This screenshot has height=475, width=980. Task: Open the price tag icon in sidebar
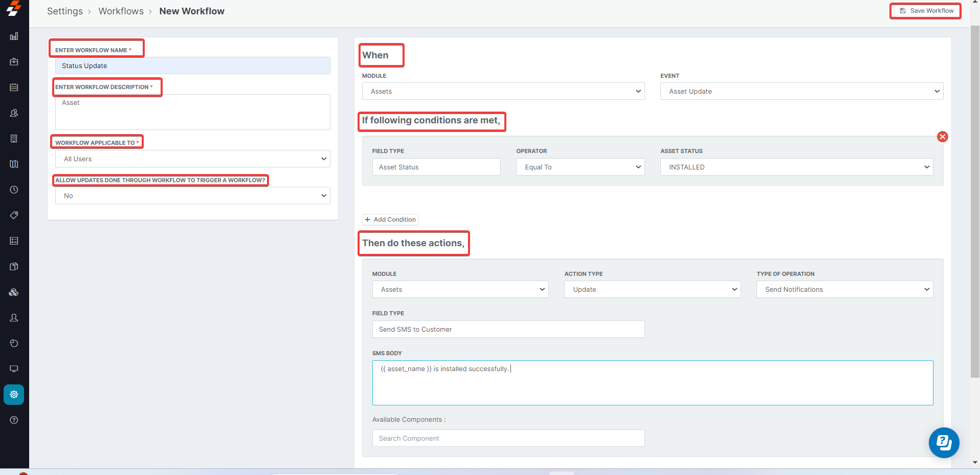(x=14, y=215)
